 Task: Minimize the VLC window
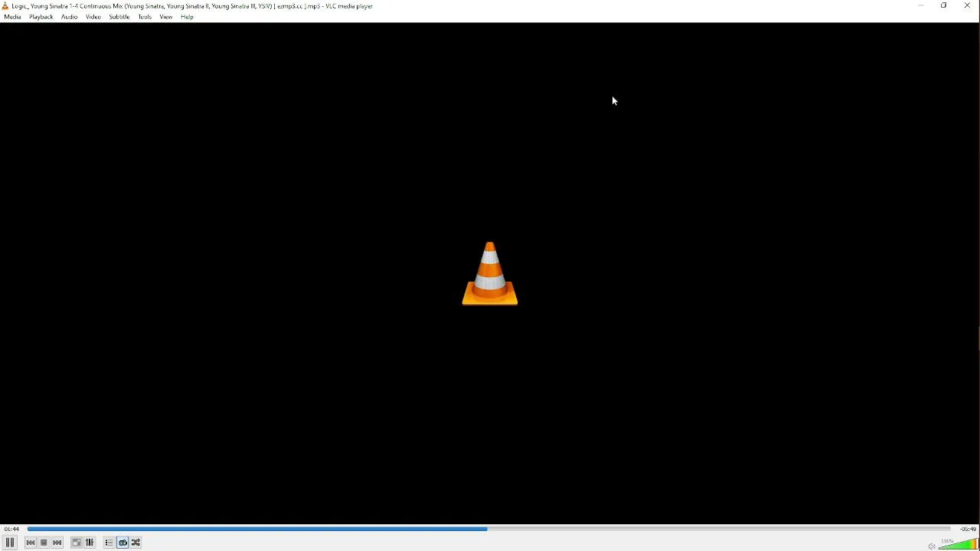[921, 6]
